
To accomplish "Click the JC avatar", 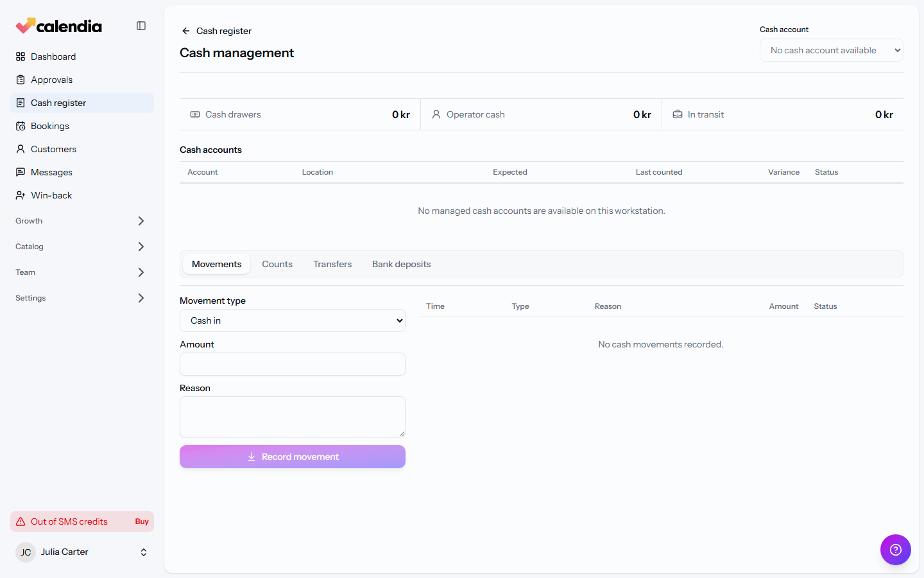I will coord(26,552).
